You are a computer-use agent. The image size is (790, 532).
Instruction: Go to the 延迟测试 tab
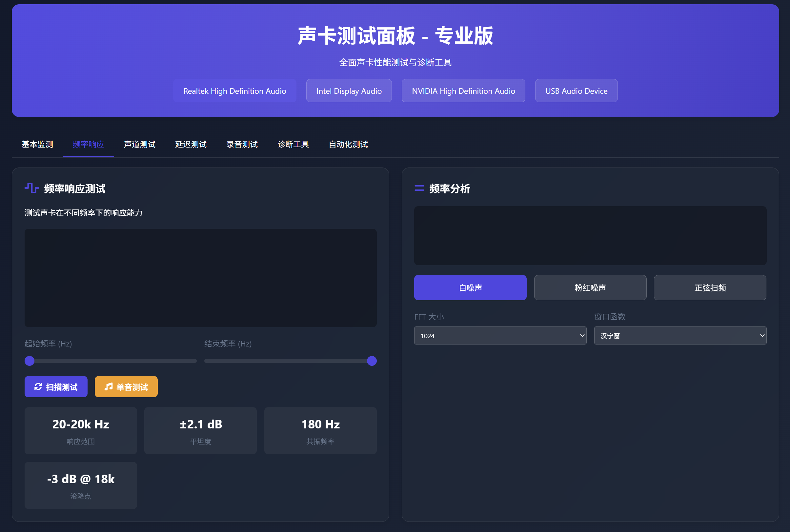[191, 145]
